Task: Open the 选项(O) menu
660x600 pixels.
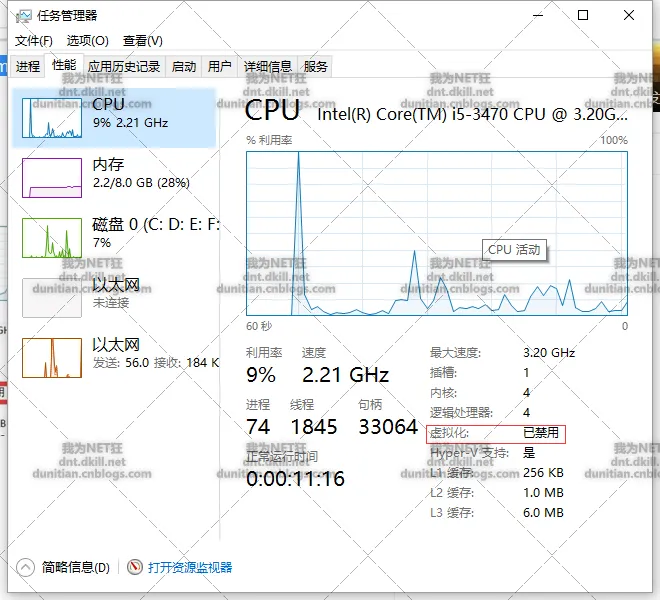Action: 88,41
